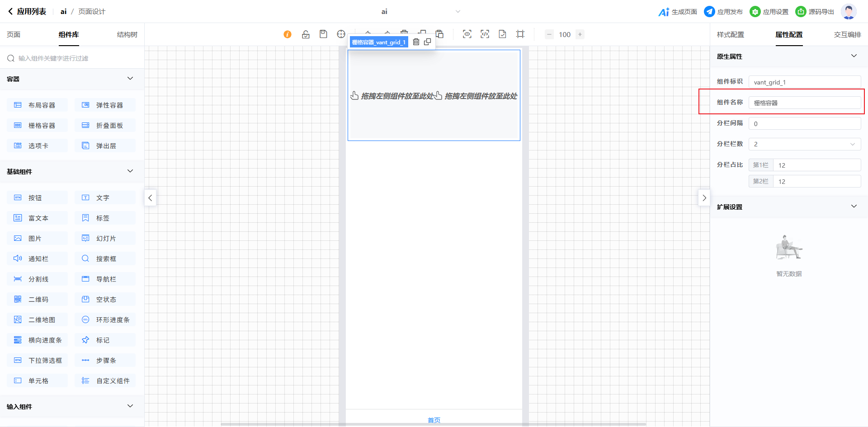
Task: Click the preview eye icon in toolbar
Action: [467, 34]
